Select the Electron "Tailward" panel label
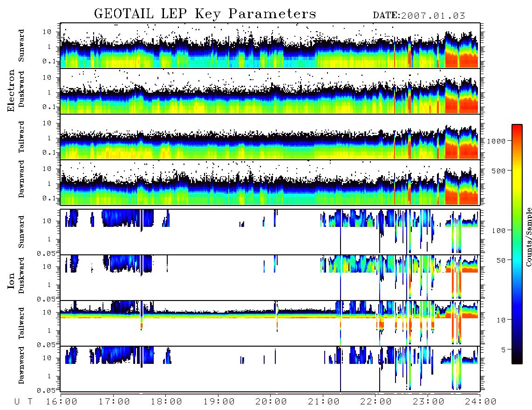This screenshot has height=410, width=532. click(x=21, y=137)
